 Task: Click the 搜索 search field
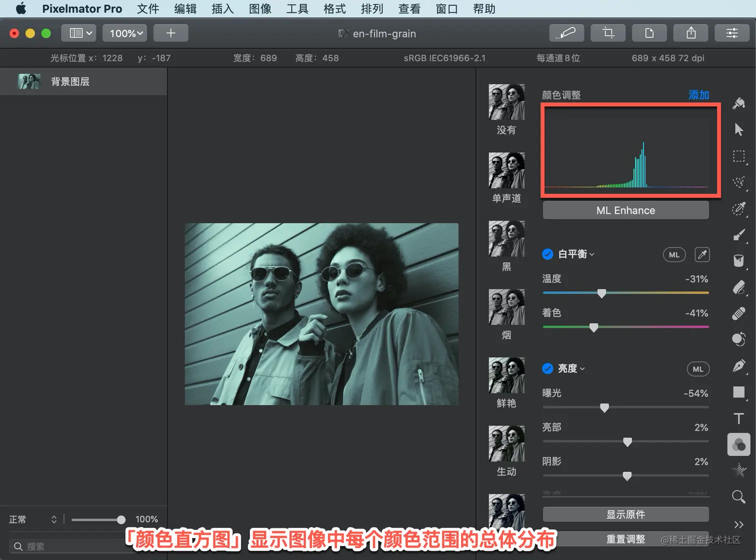pos(72,547)
